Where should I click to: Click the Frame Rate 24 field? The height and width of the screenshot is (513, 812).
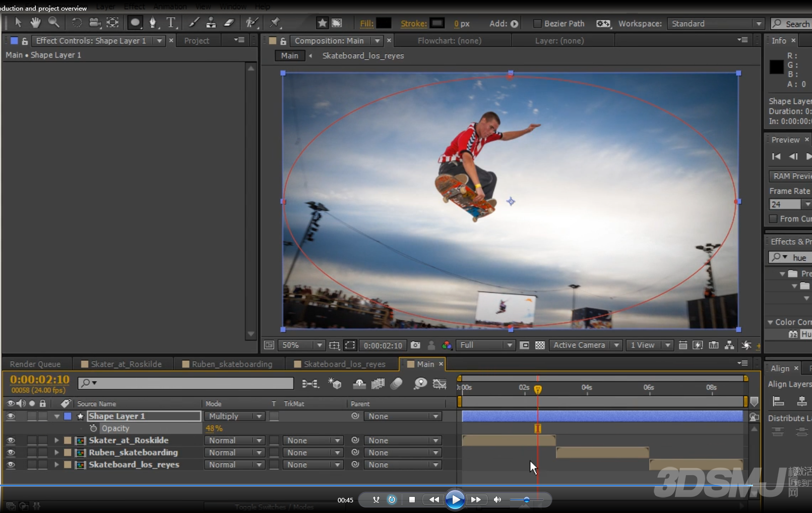click(x=785, y=204)
